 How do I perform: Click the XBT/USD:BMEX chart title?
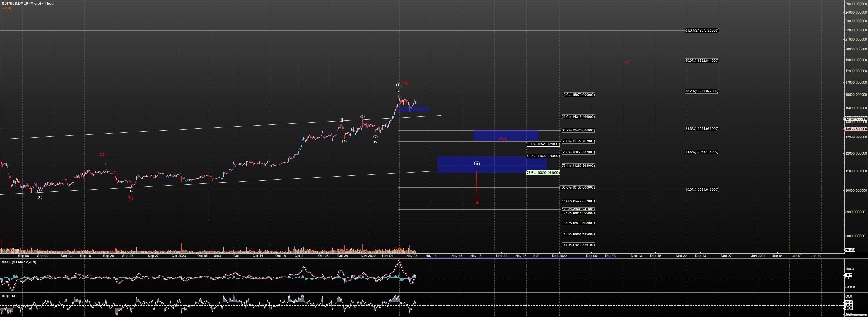point(28,3)
